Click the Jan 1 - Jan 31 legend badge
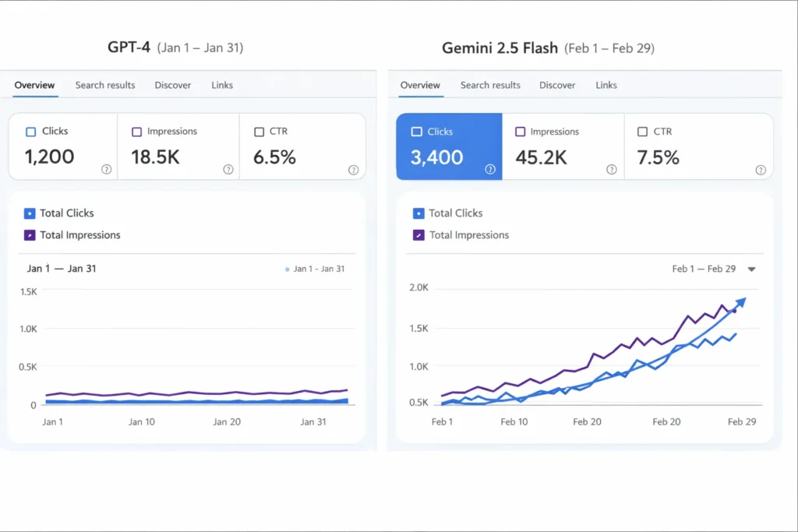798x532 pixels. pyautogui.click(x=315, y=268)
